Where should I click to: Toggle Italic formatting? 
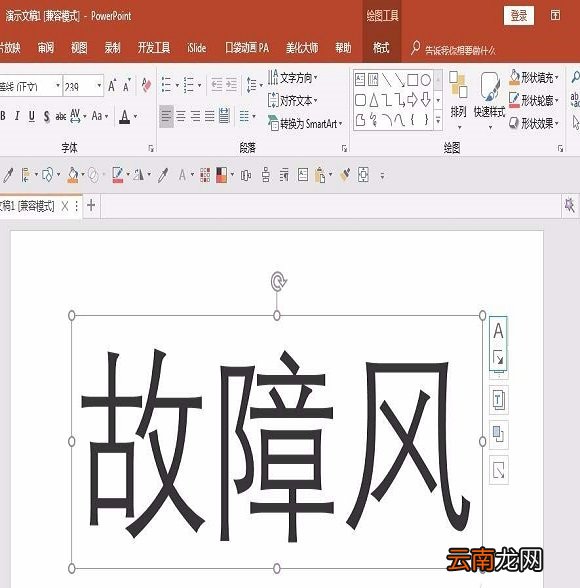pyautogui.click(x=17, y=116)
